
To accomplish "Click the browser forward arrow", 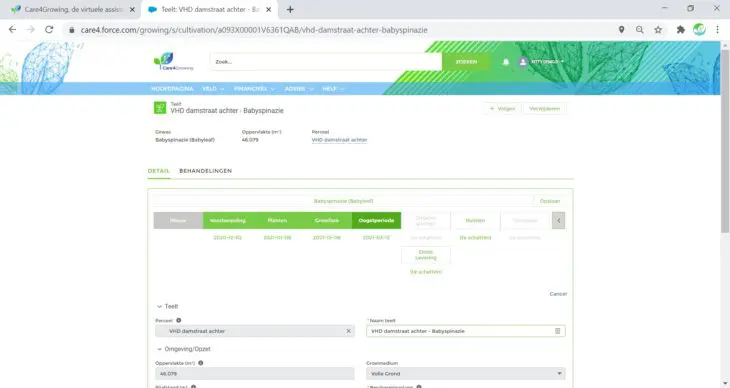I will (x=31, y=30).
